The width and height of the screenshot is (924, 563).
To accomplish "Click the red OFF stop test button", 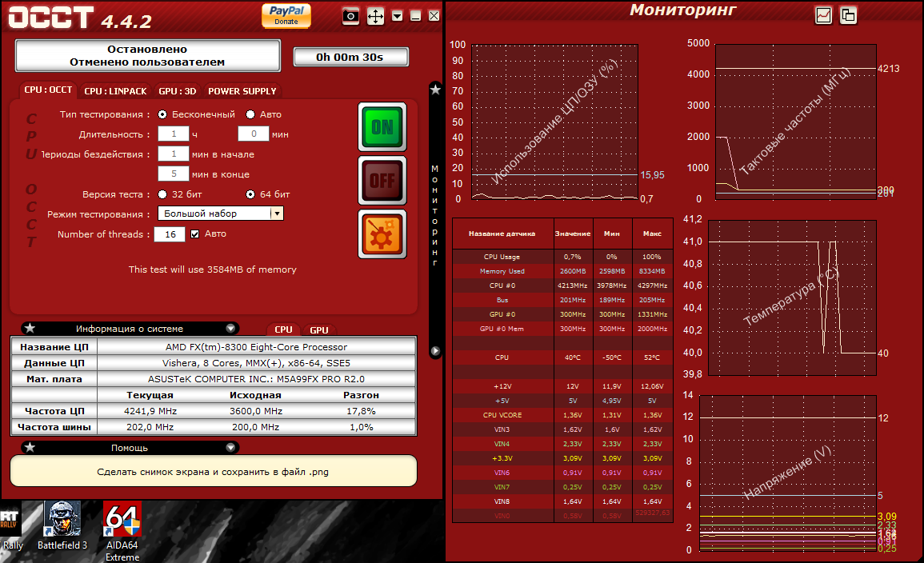I will (x=382, y=180).
